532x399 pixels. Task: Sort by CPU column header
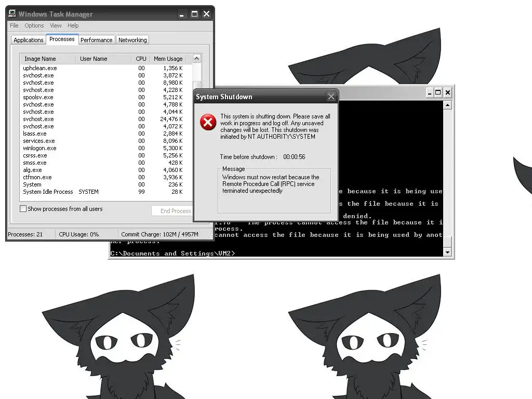(x=140, y=59)
